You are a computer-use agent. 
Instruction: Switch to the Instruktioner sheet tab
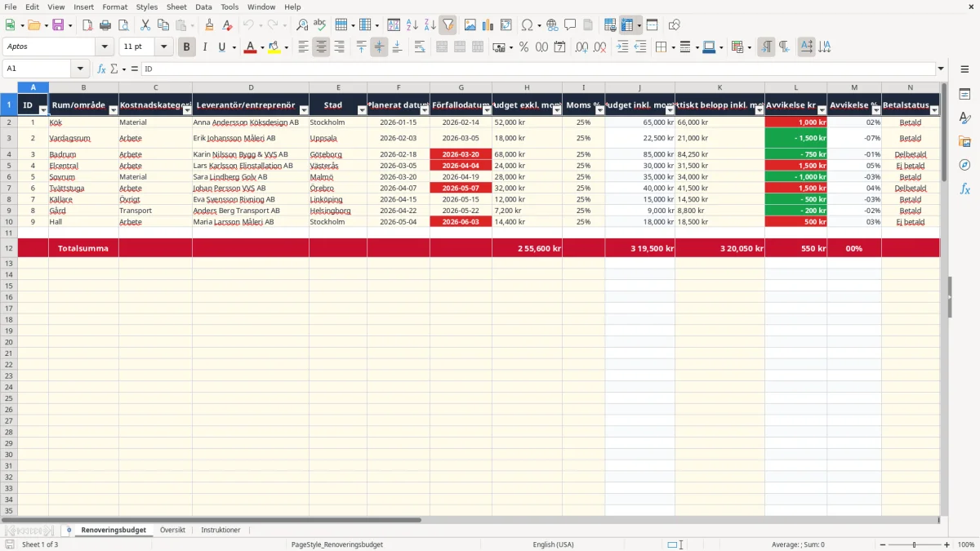[220, 530]
